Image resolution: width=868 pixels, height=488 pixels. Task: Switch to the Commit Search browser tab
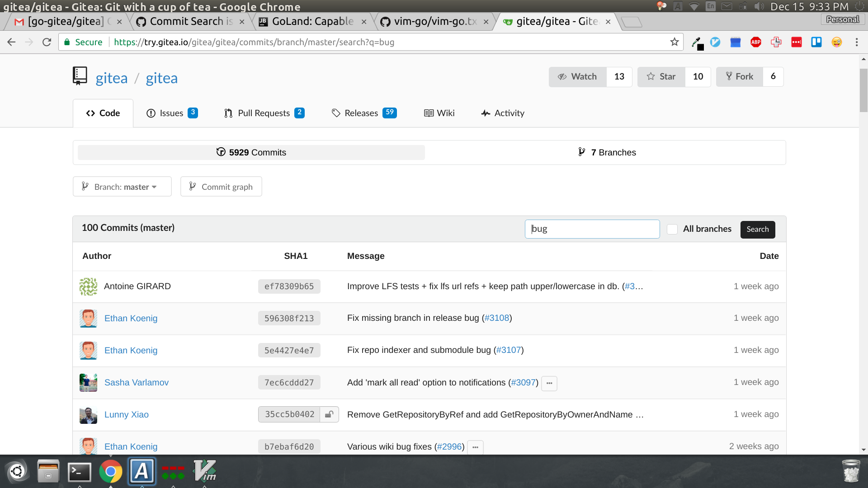coord(191,21)
